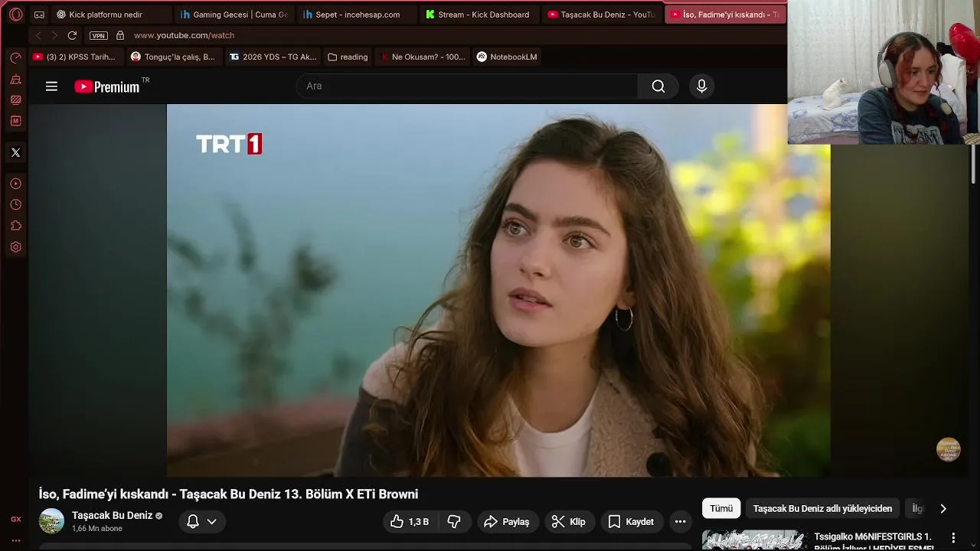Image resolution: width=980 pixels, height=551 pixels.
Task: Open the striped sidebar panel icon
Action: point(15,99)
